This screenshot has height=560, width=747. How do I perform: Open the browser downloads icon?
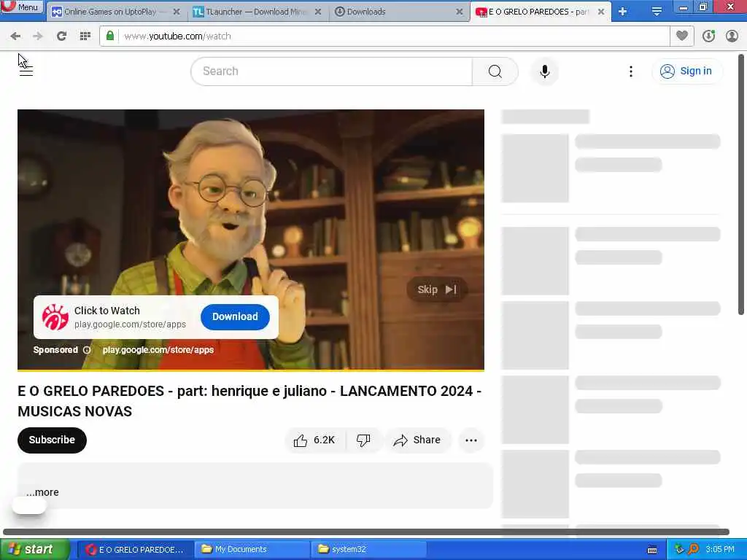click(x=708, y=36)
